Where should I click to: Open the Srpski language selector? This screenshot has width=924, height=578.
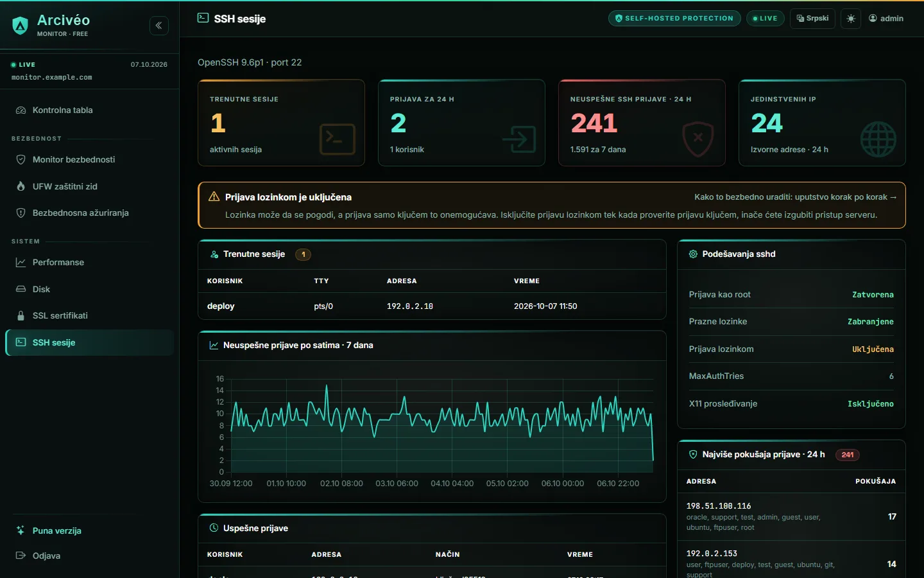coord(812,19)
